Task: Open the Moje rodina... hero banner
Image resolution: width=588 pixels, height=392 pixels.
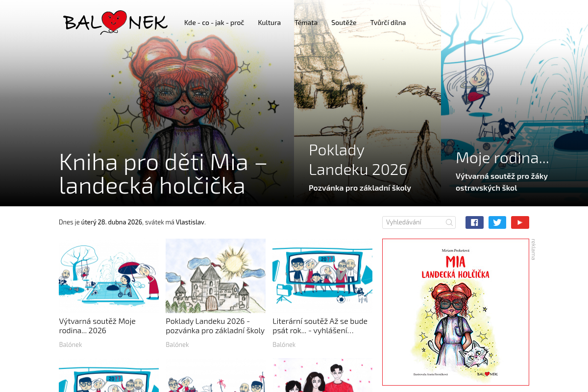Action: click(514, 103)
